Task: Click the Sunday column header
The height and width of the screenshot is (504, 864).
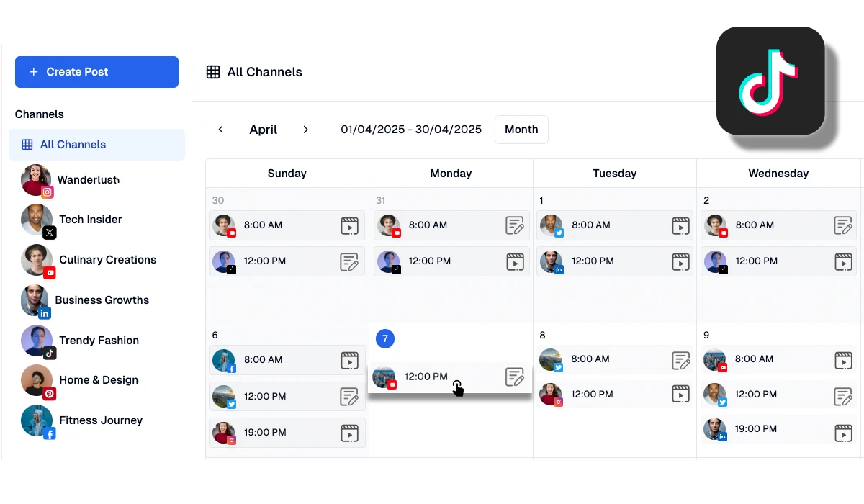Action: [x=287, y=174]
